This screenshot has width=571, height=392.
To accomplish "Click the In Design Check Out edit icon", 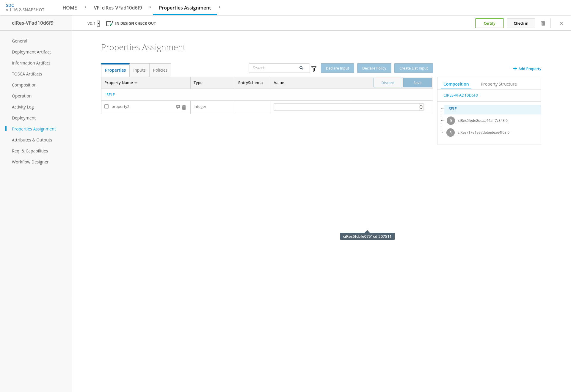I will pos(109,23).
